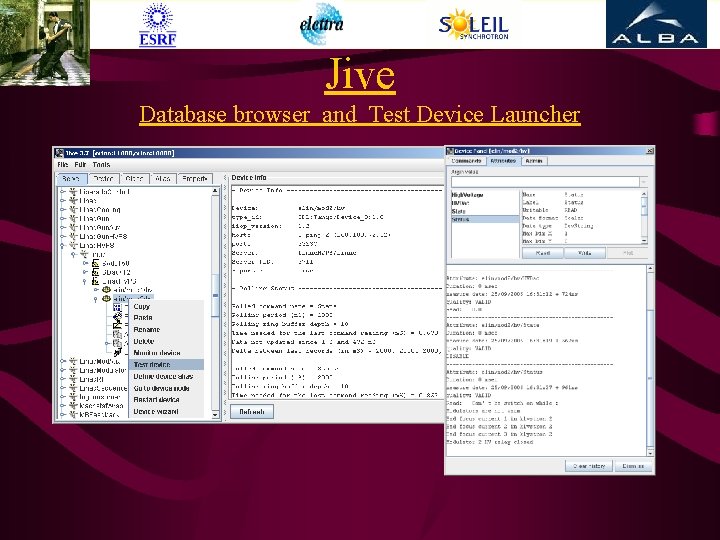Switch to the Device tab in Jive
This screenshot has height=540, width=720.
click(x=103, y=178)
